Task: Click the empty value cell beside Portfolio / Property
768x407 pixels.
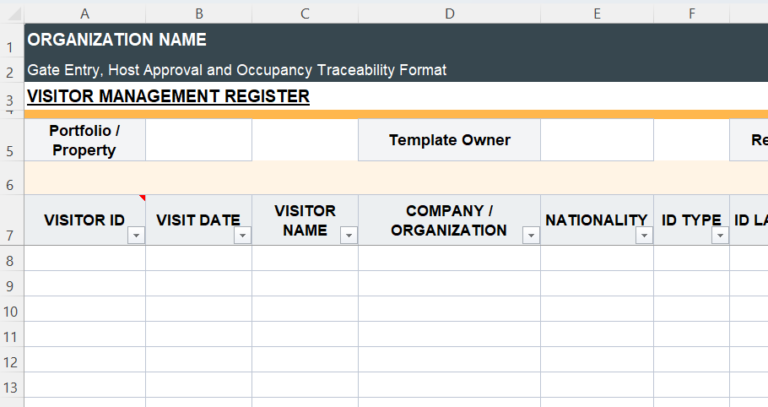Action: [199, 140]
